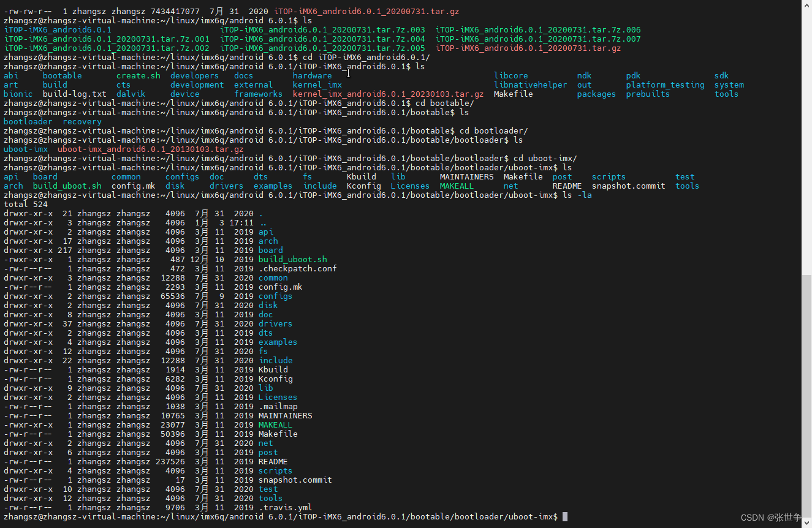Click file iTOP-iMX6_android6.0.1_20200731.tar.7z.004

[322, 39]
